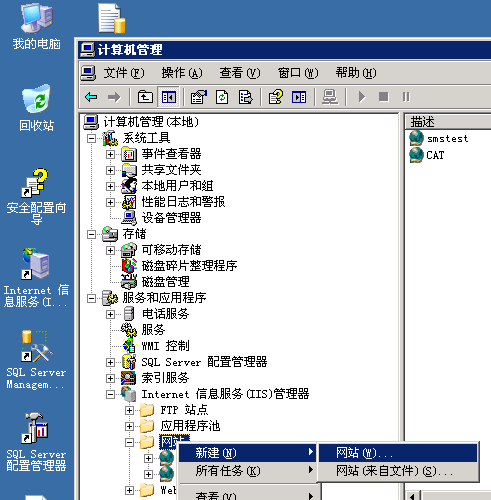The image size is (491, 500).
Task: Select smstest website in the list
Action: [447, 138]
